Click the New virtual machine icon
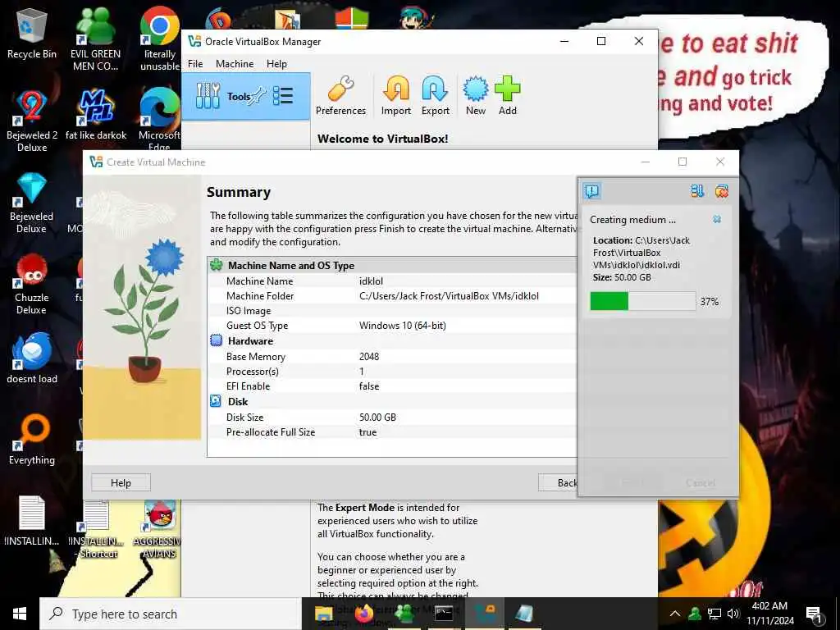This screenshot has height=630, width=840. [475, 96]
